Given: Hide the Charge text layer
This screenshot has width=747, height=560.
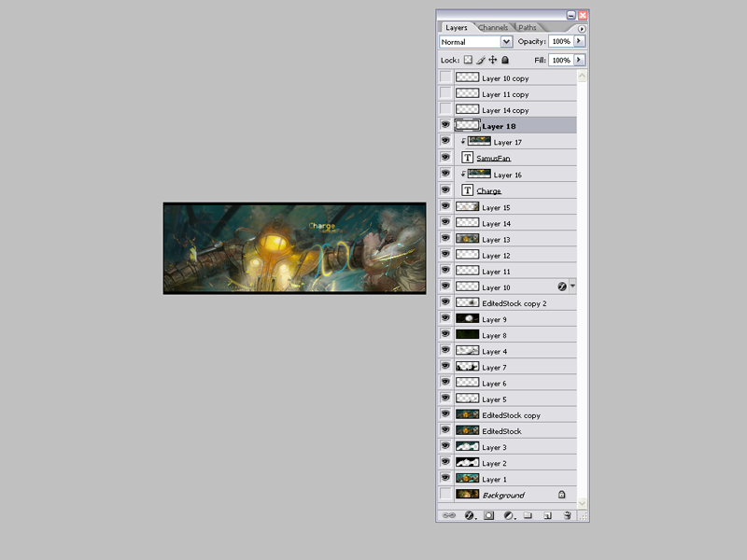Looking at the screenshot, I should 445,190.
